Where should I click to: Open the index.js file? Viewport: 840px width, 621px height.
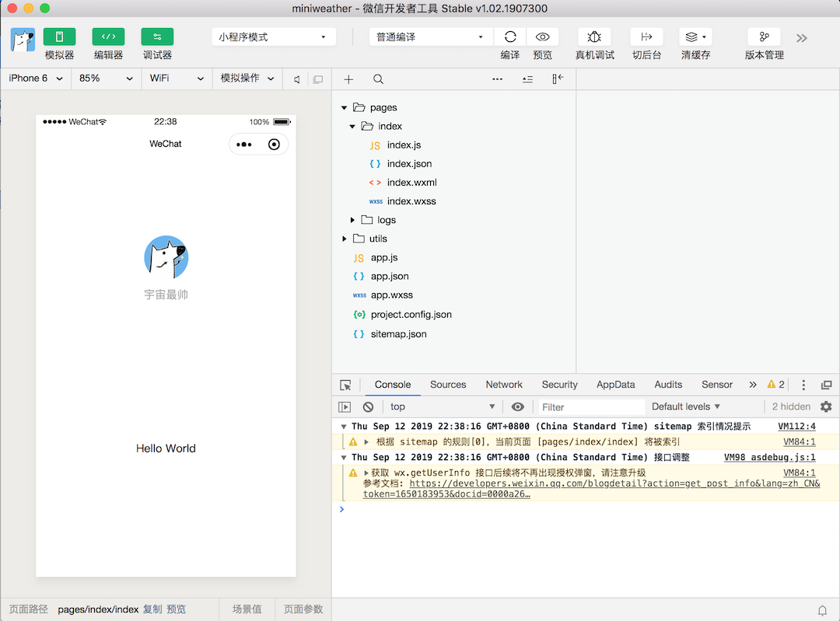click(x=404, y=145)
